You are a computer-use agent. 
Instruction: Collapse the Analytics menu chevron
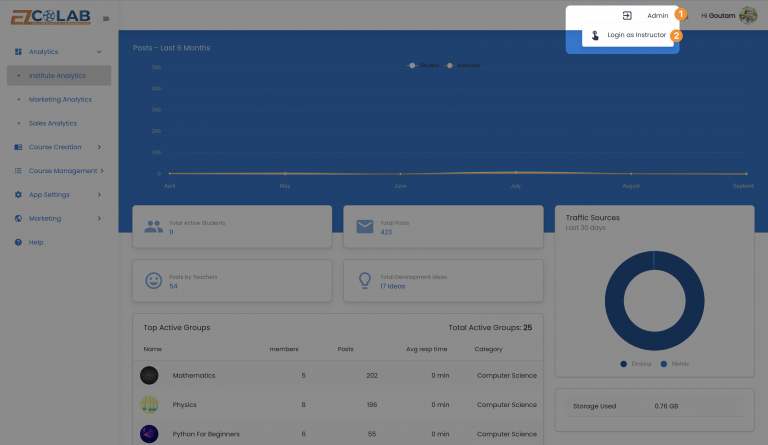click(99, 51)
